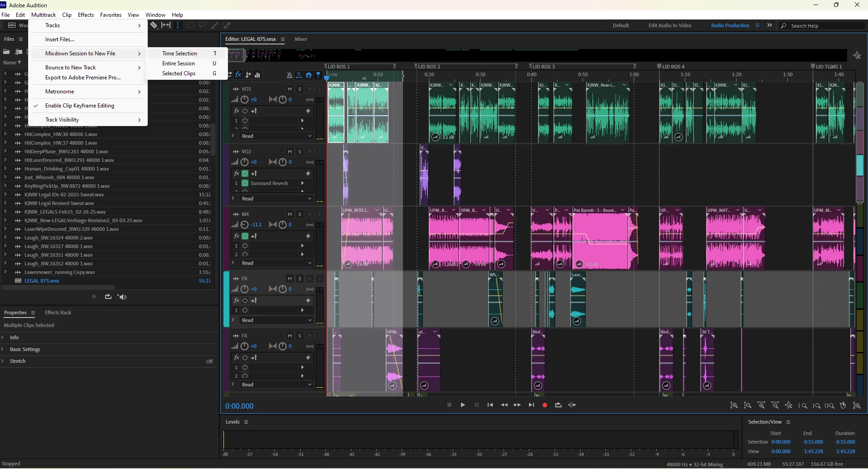Select the Razor tool in the toolbar
The height and width of the screenshot is (469, 868).
point(154,25)
